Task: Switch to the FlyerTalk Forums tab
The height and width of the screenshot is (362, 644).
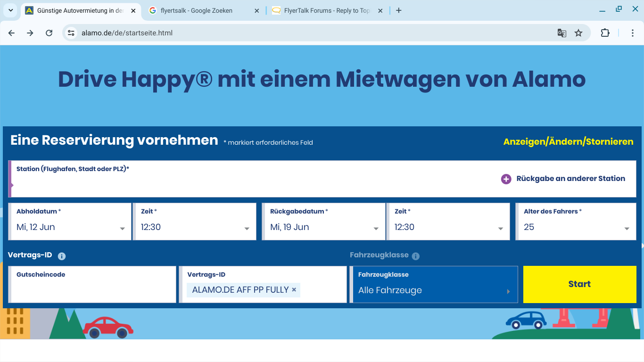Action: (x=327, y=10)
